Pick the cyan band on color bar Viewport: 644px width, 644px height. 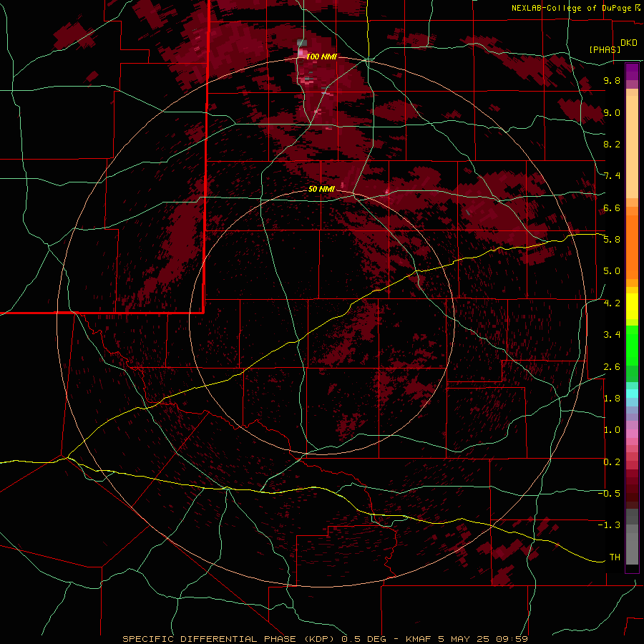632,394
